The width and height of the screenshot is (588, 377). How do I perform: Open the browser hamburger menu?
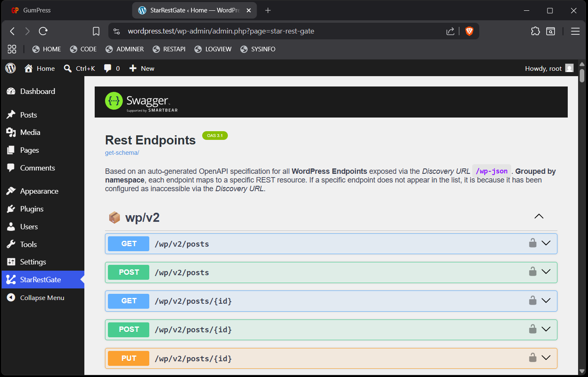[575, 31]
